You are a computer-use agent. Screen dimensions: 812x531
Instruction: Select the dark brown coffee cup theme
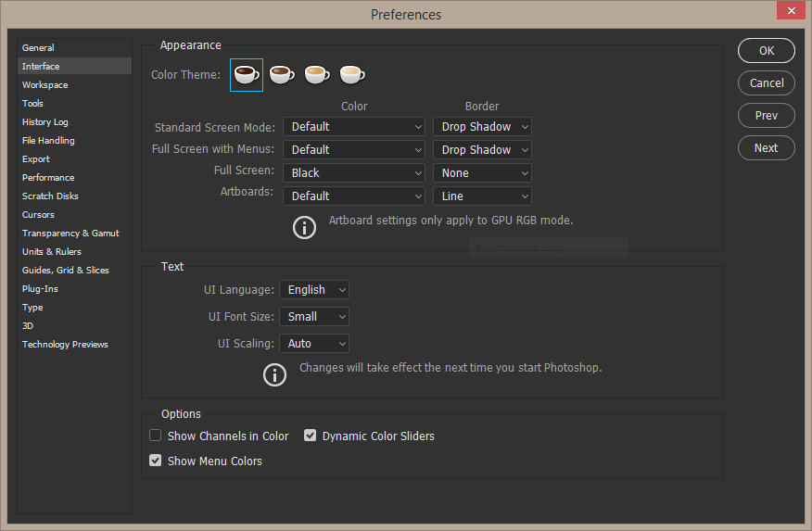tap(282, 75)
